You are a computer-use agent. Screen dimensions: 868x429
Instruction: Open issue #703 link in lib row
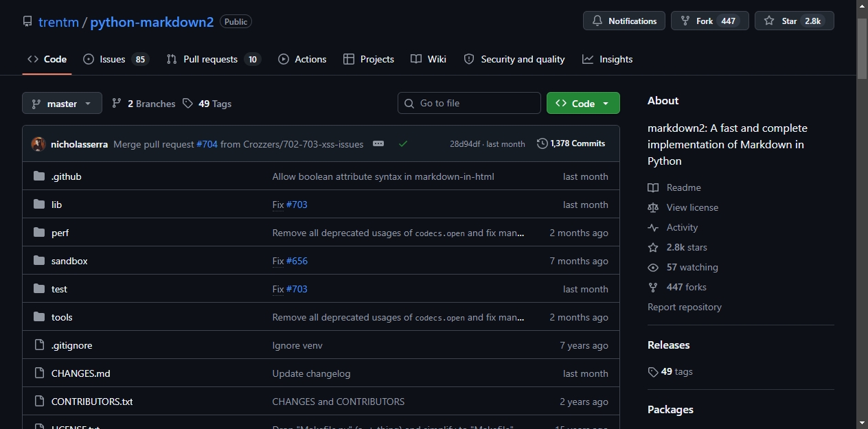pyautogui.click(x=297, y=205)
